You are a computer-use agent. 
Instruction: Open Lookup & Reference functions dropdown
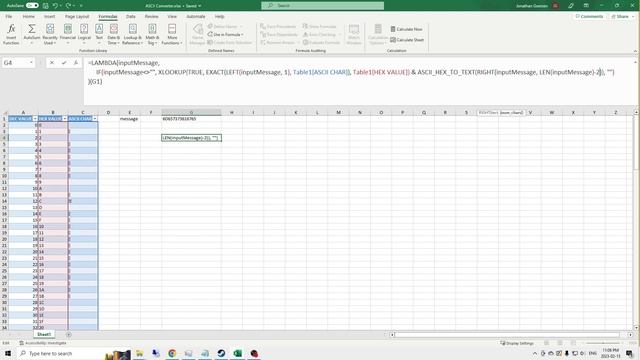click(x=132, y=34)
